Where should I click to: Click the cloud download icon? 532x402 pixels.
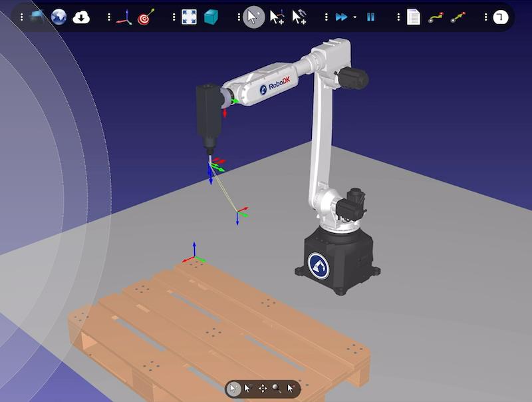[80, 17]
